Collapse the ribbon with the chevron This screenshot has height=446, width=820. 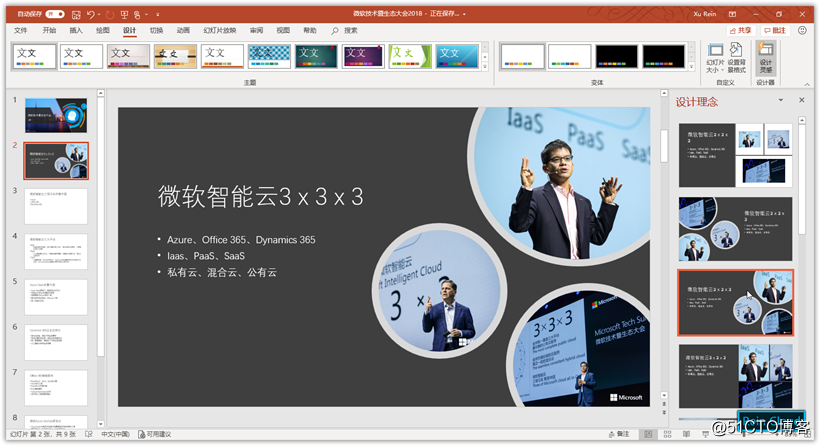[807, 84]
